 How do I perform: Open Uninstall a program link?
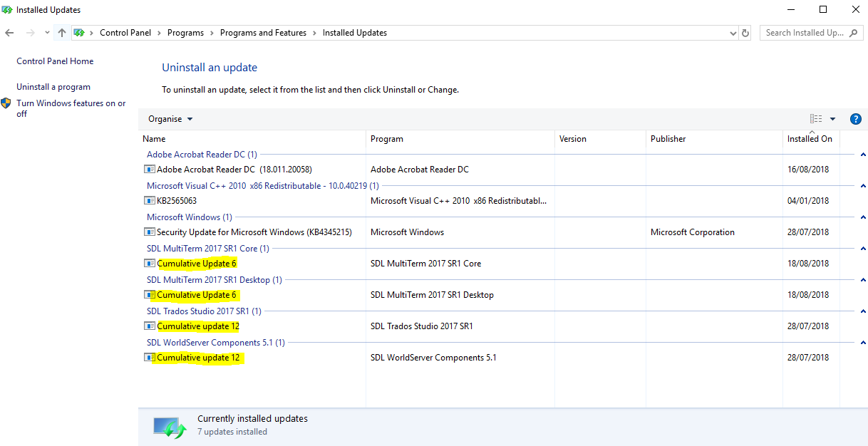(x=53, y=87)
